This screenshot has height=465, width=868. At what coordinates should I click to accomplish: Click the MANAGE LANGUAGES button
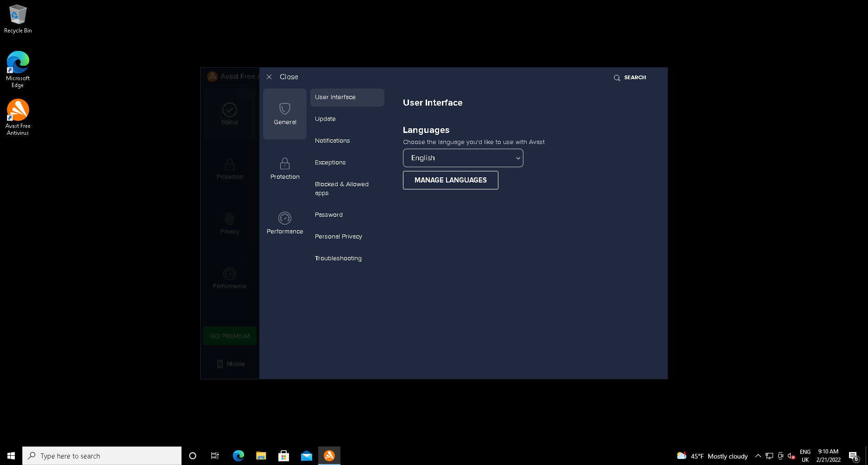(451, 180)
